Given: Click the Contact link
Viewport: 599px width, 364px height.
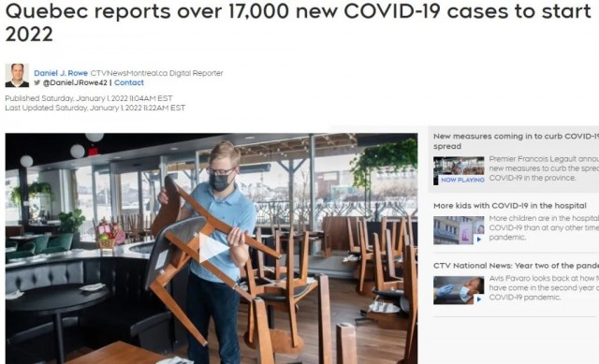Looking at the screenshot, I should pos(129,82).
